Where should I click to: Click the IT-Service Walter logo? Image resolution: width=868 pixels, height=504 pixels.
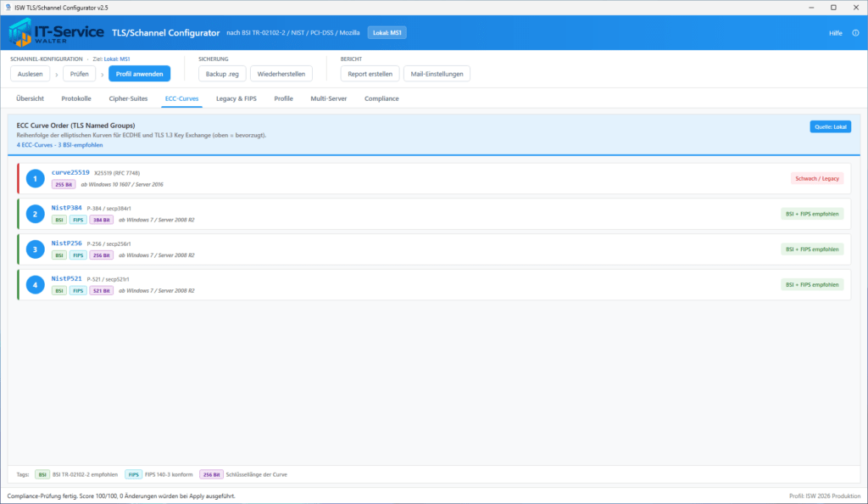[56, 33]
